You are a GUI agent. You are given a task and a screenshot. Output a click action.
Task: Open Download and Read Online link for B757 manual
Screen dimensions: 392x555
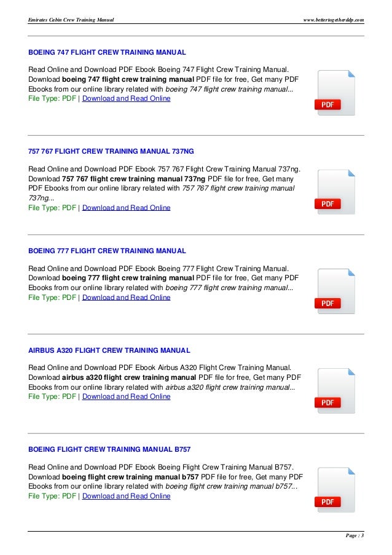pos(127,496)
